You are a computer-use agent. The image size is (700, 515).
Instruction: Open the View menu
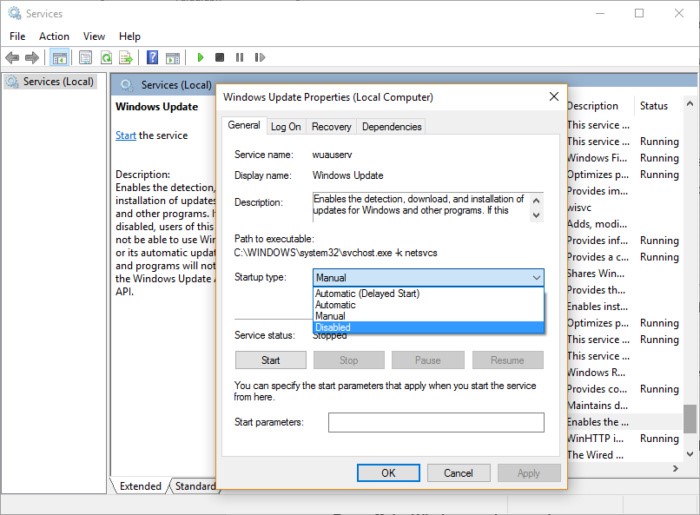94,36
